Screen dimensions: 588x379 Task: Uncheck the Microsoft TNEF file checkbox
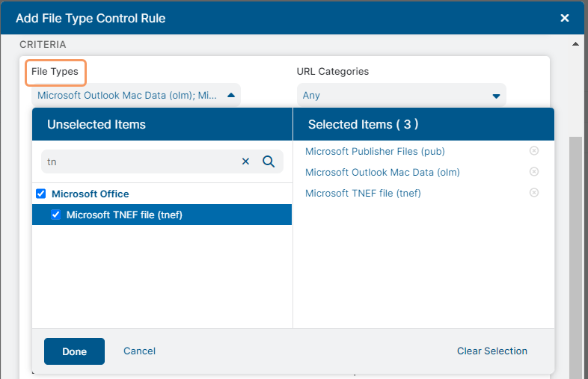(55, 215)
